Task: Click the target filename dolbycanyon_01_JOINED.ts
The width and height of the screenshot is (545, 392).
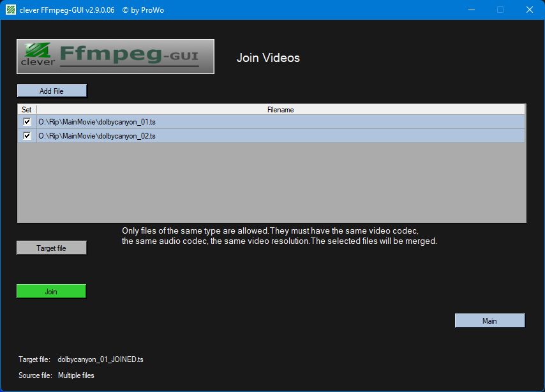Action: coord(100,359)
